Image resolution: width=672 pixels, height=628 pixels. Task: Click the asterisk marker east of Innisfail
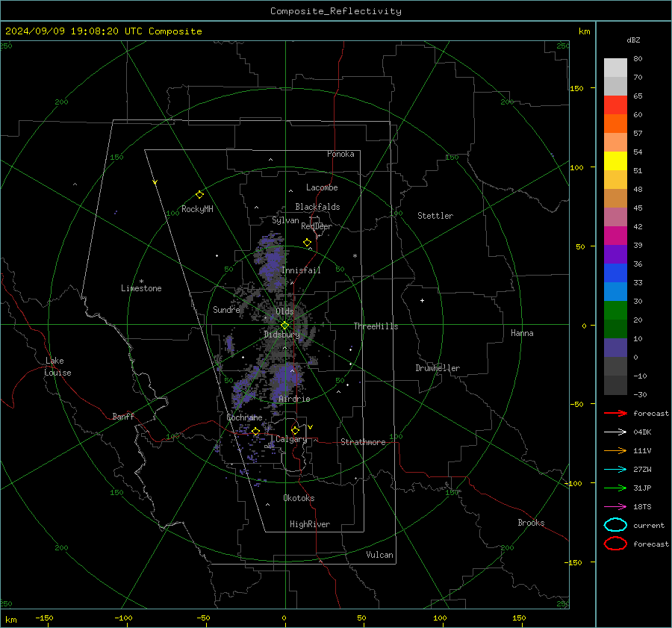(355, 256)
